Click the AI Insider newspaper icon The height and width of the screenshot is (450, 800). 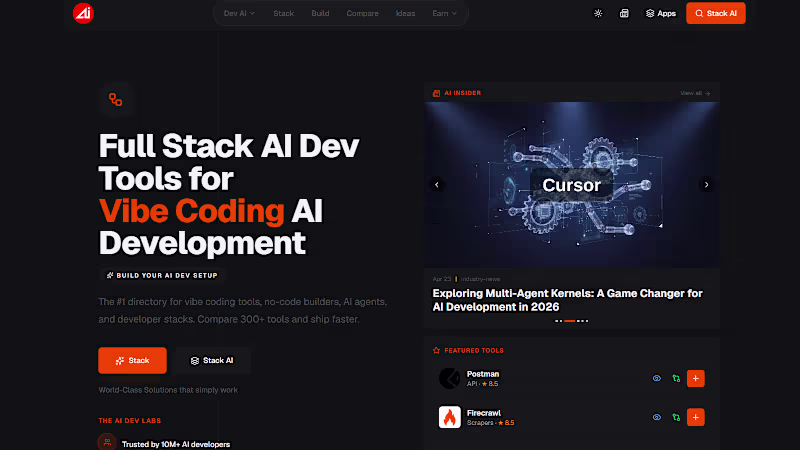[436, 93]
